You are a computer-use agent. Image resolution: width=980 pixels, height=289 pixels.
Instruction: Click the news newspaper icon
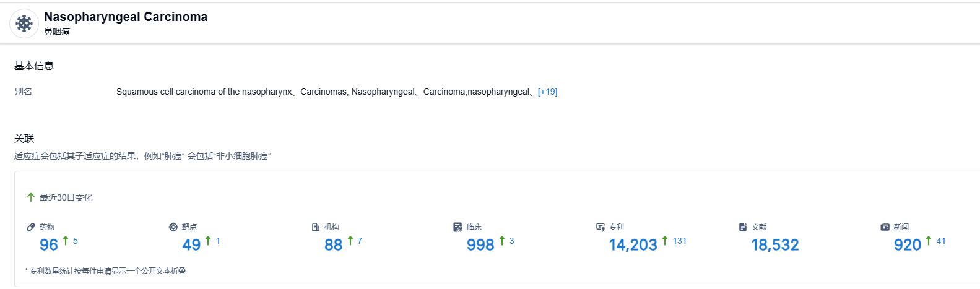885,227
